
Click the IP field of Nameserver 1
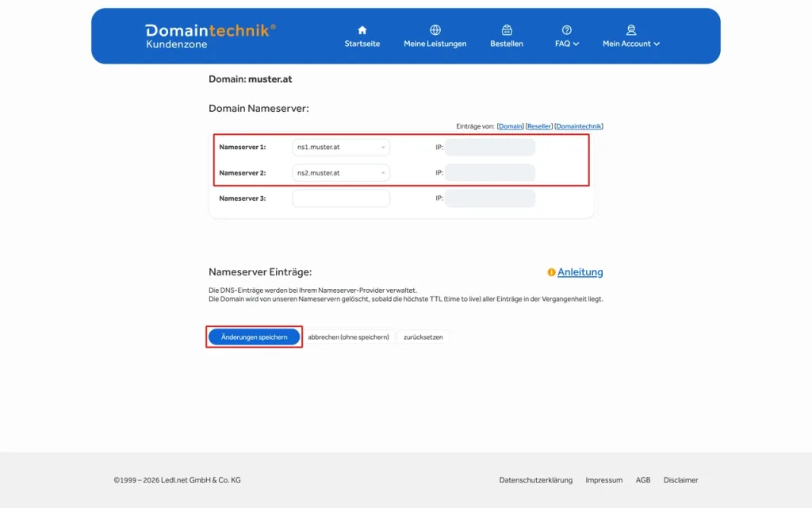click(490, 147)
